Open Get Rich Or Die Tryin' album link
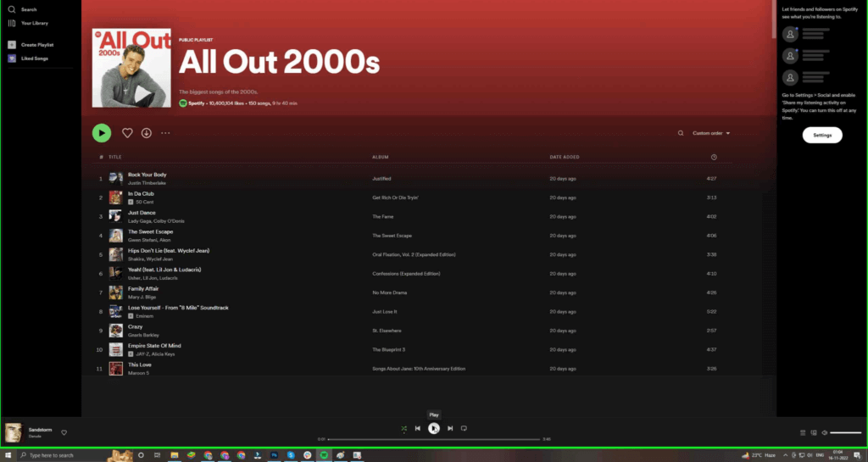Image resolution: width=868 pixels, height=462 pixels. (395, 198)
